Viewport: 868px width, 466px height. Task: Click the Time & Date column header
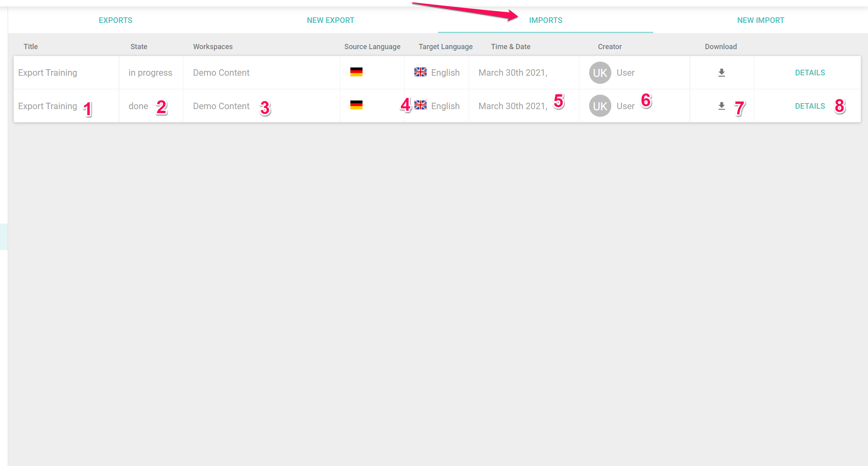(511, 47)
